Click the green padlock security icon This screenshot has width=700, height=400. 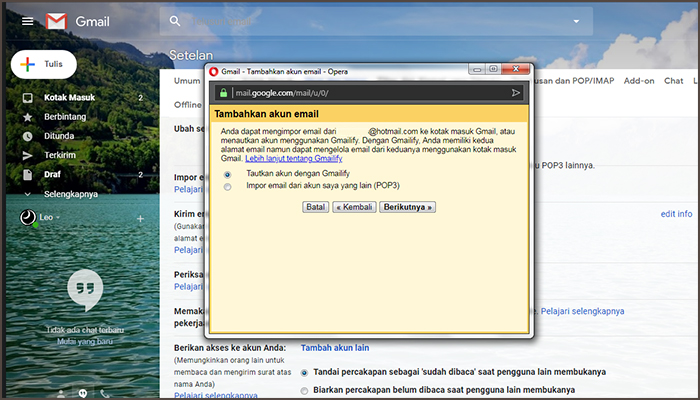tap(223, 92)
